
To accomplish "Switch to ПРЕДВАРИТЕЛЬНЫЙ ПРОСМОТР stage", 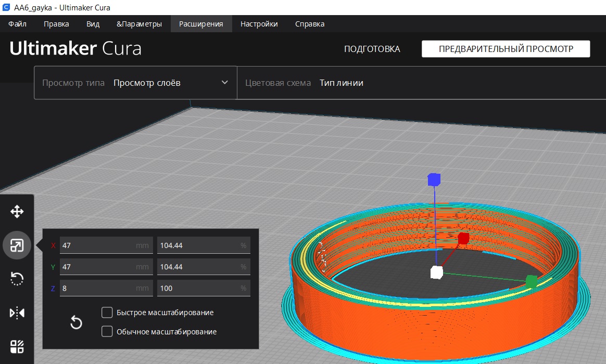I will point(506,49).
